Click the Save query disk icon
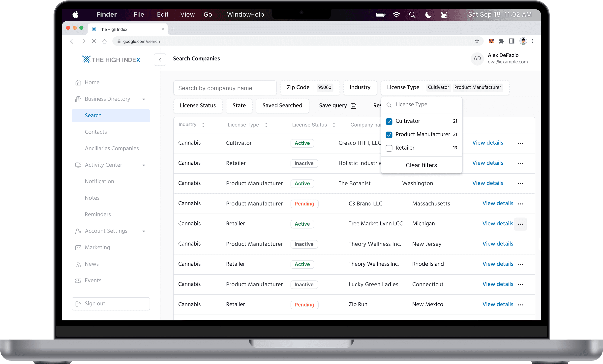Image resolution: width=603 pixels, height=364 pixels. 354,106
